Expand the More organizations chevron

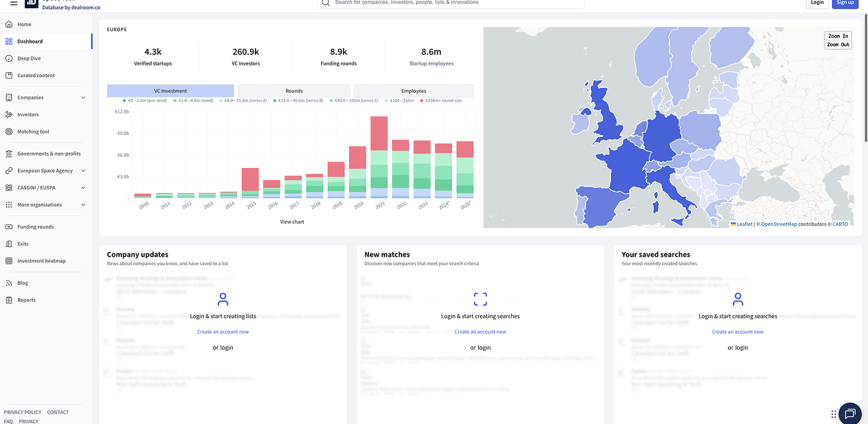click(83, 205)
